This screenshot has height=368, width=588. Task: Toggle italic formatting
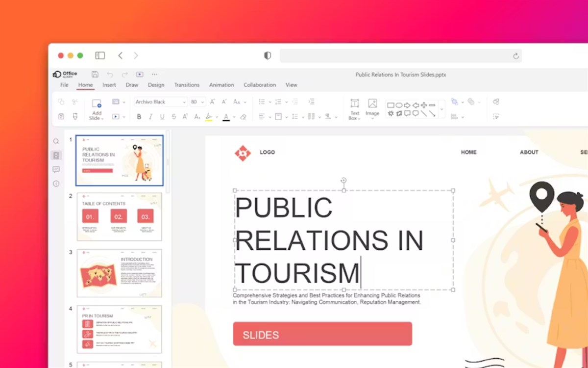150,117
